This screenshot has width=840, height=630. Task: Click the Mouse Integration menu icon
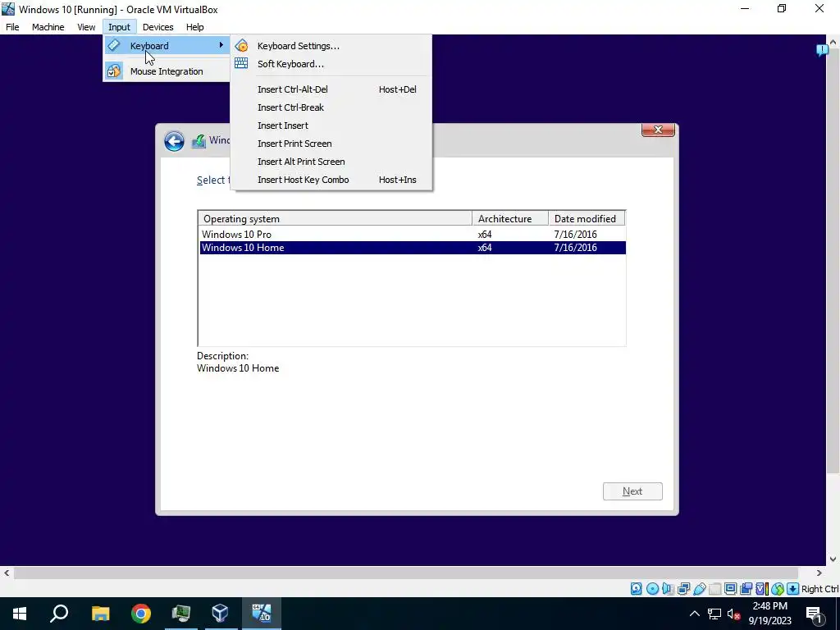[113, 71]
